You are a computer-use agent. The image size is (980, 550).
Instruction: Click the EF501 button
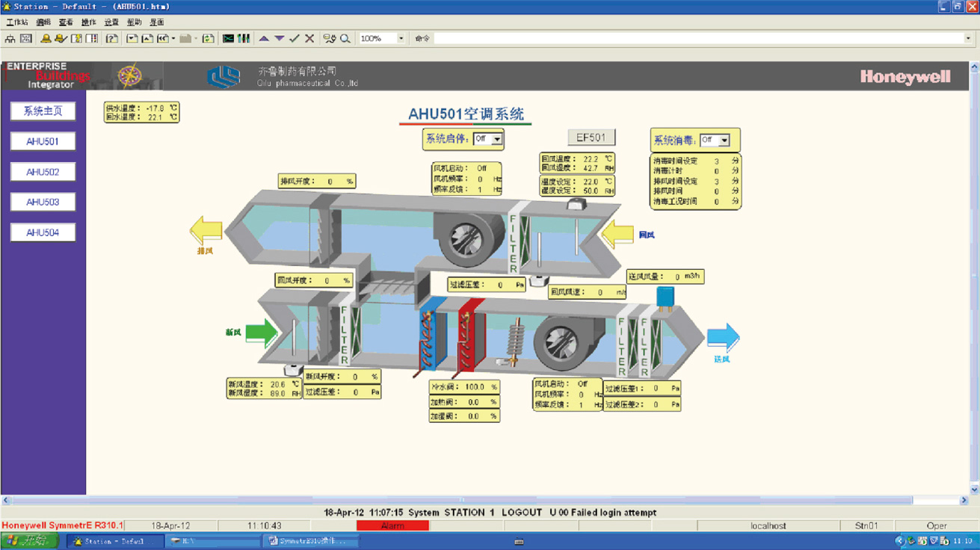591,137
